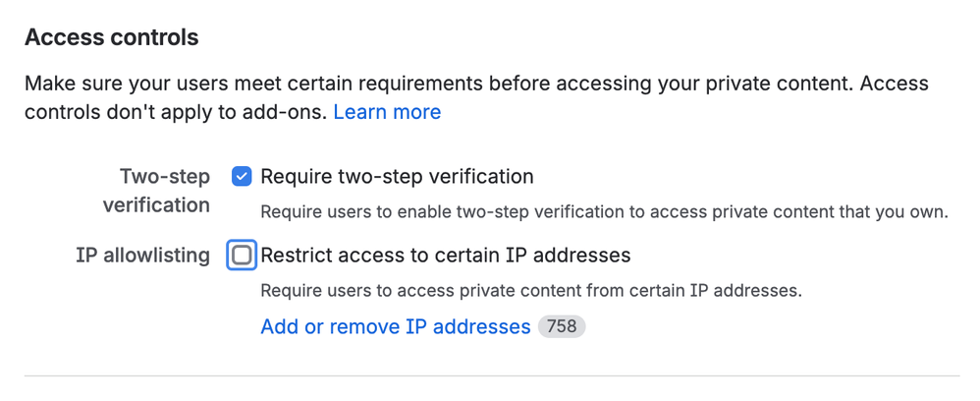The image size is (980, 401).
Task: Click the 758 IP address count badge
Action: (x=562, y=326)
